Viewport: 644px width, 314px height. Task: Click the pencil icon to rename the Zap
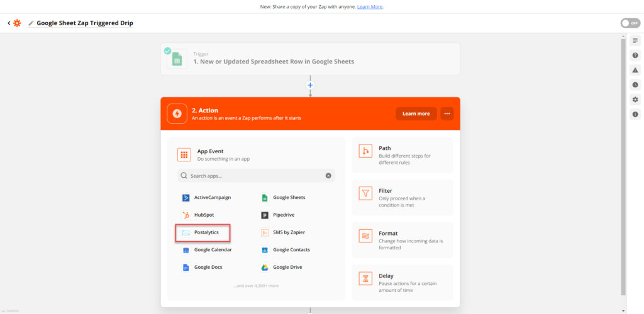[31, 23]
